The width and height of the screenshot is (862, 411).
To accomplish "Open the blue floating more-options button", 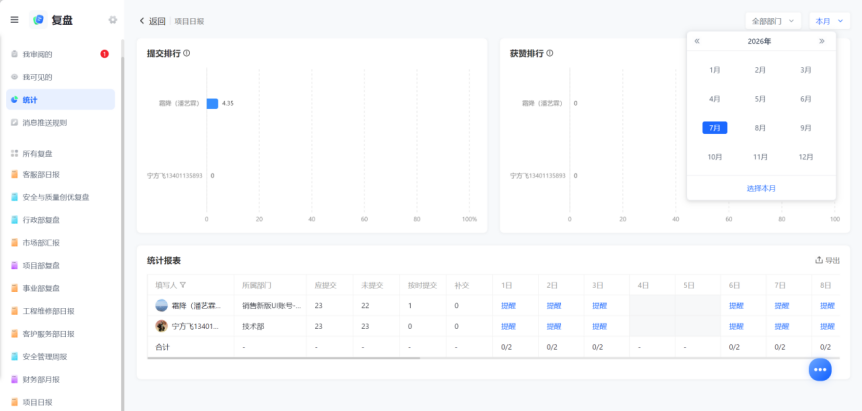I will click(x=820, y=369).
